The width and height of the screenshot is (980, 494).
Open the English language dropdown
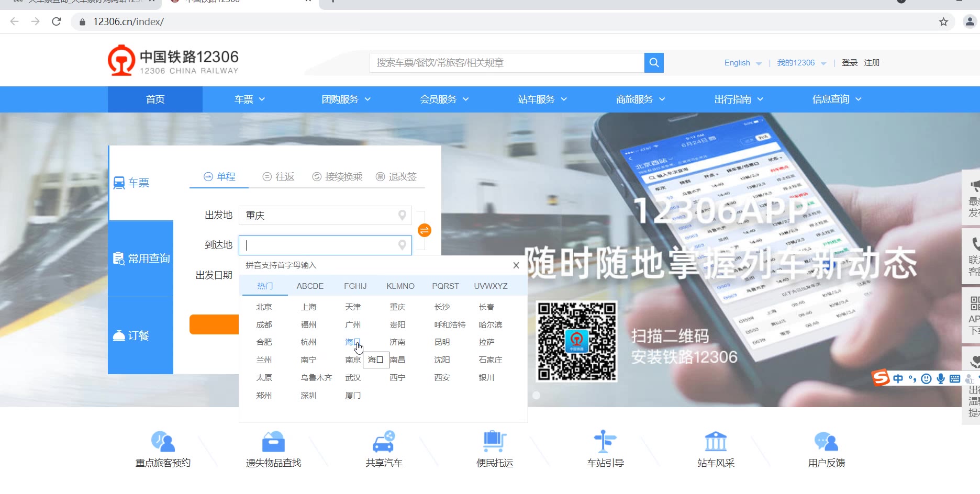point(743,63)
